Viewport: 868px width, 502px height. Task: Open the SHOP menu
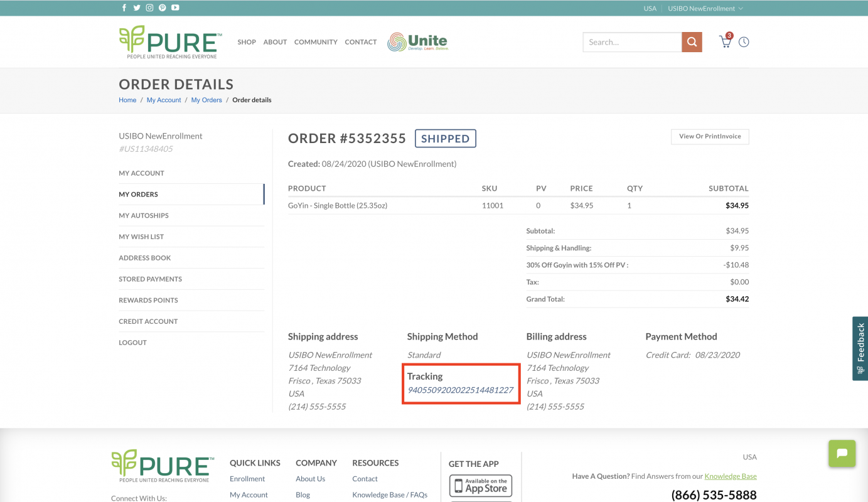[247, 42]
